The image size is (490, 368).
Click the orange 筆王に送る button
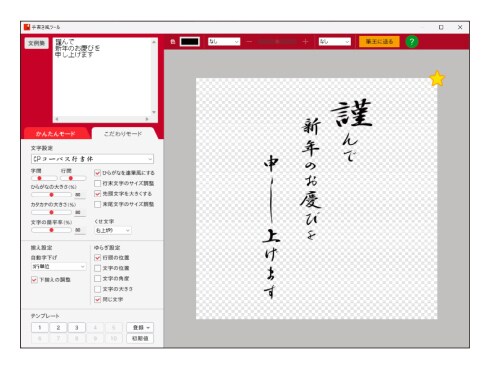point(379,42)
